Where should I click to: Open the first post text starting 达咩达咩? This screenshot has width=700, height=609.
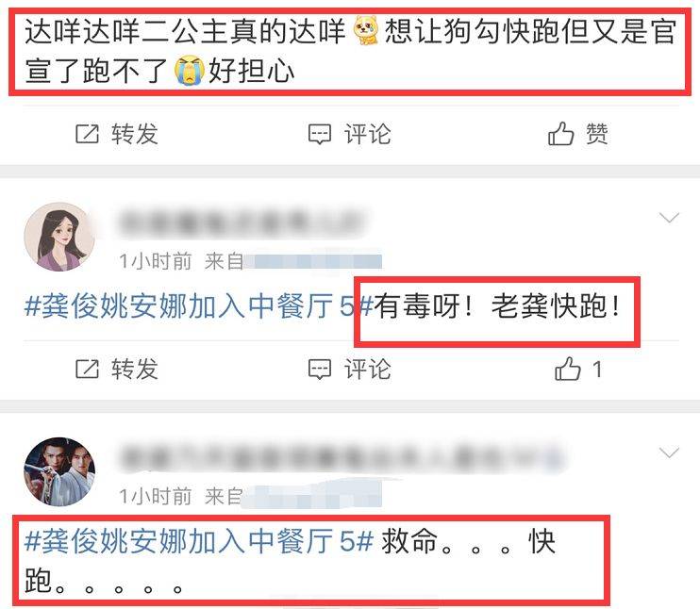click(350, 51)
